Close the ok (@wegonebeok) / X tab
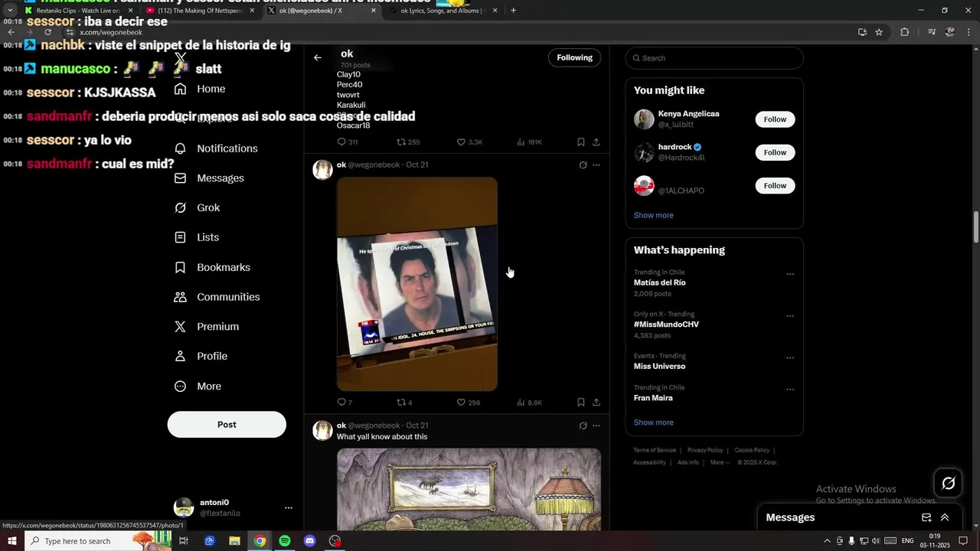 tap(374, 11)
